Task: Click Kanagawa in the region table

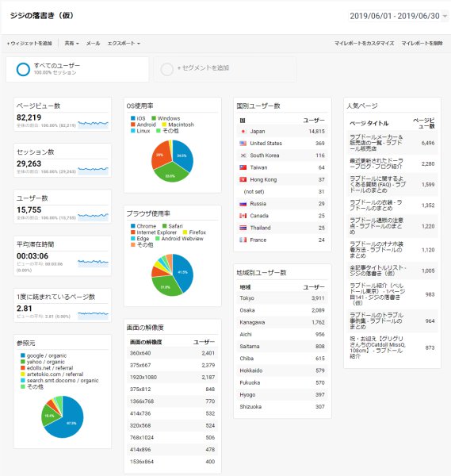Action: tap(252, 322)
